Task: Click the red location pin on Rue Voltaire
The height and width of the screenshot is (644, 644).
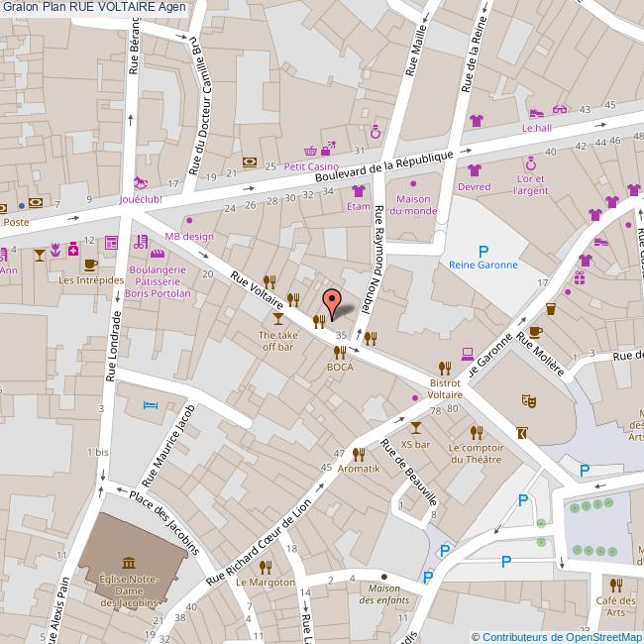Action: (333, 299)
